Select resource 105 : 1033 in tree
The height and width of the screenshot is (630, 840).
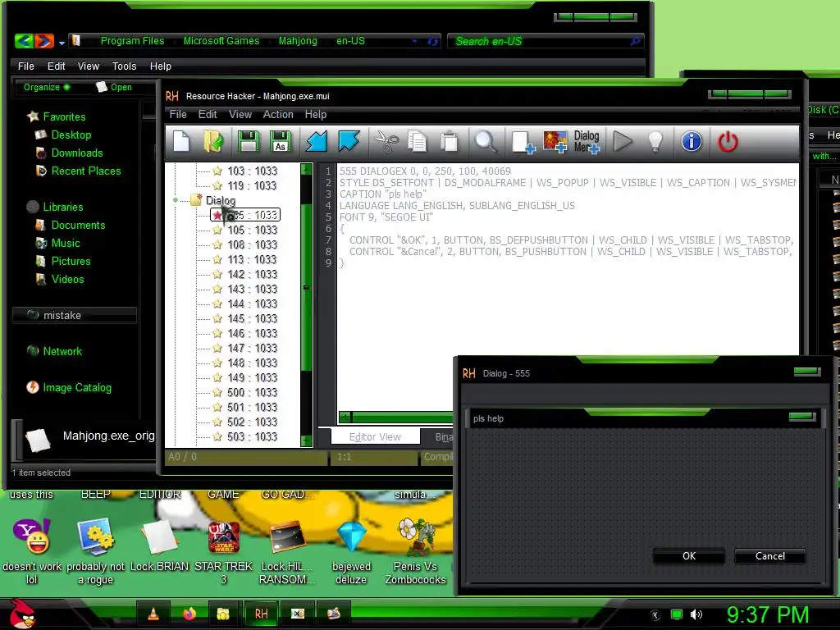(253, 230)
